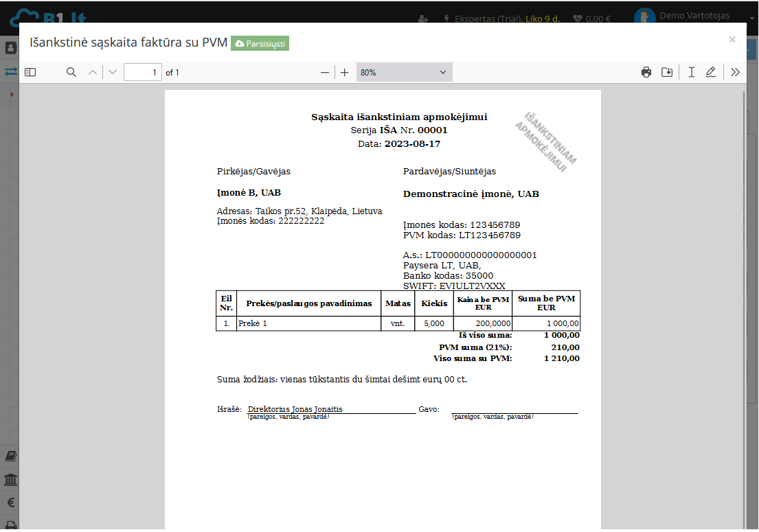Toggle the PDF viewer sidebar
This screenshot has width=759, height=532.
pyautogui.click(x=30, y=72)
